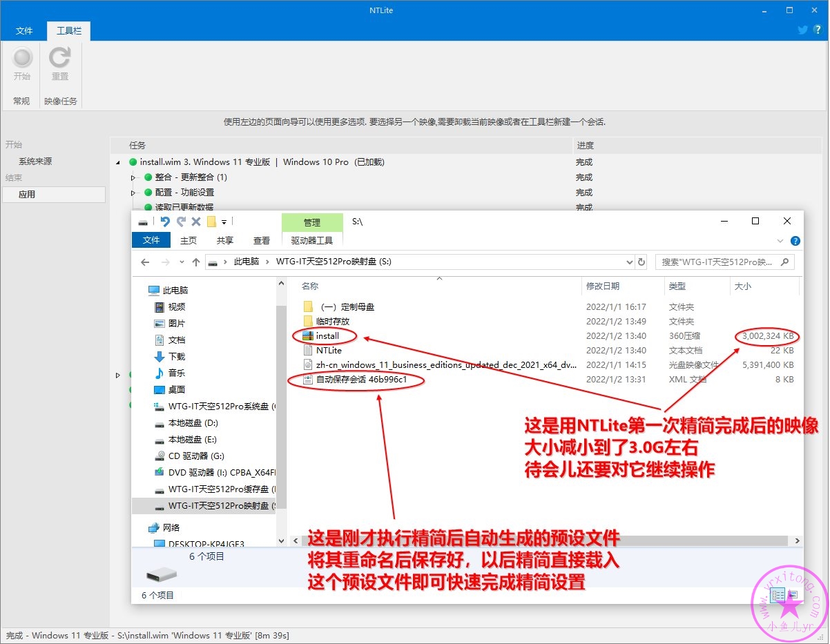Sort files by 名称 column header

click(310, 286)
